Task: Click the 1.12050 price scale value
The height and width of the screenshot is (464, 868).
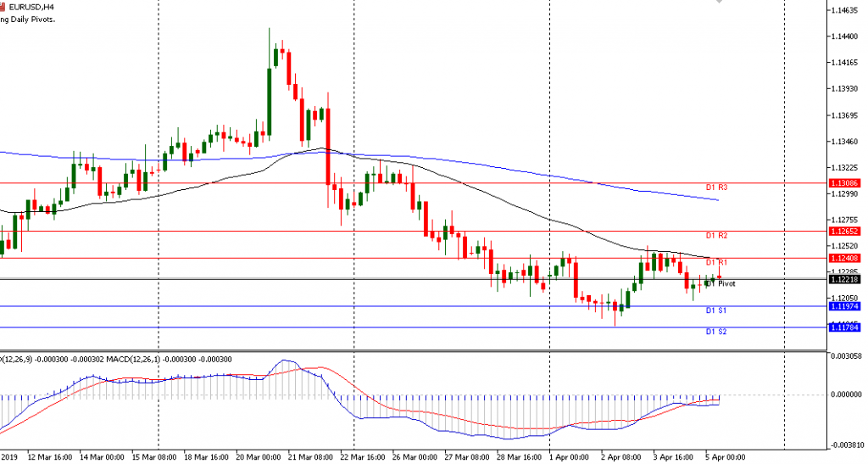Action: coord(845,298)
